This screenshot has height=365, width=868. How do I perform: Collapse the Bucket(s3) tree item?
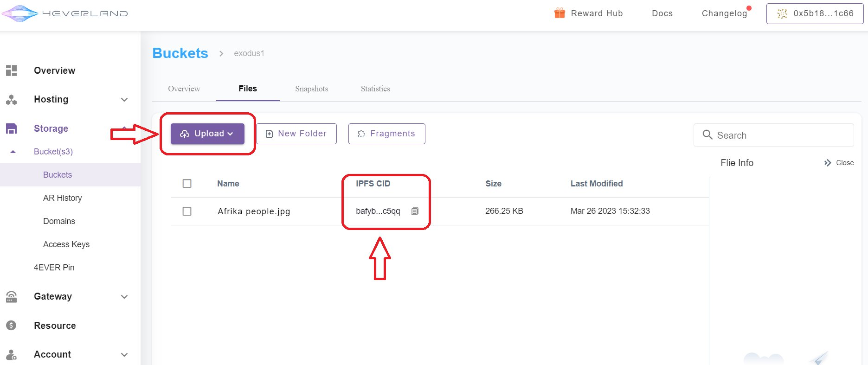(x=13, y=152)
